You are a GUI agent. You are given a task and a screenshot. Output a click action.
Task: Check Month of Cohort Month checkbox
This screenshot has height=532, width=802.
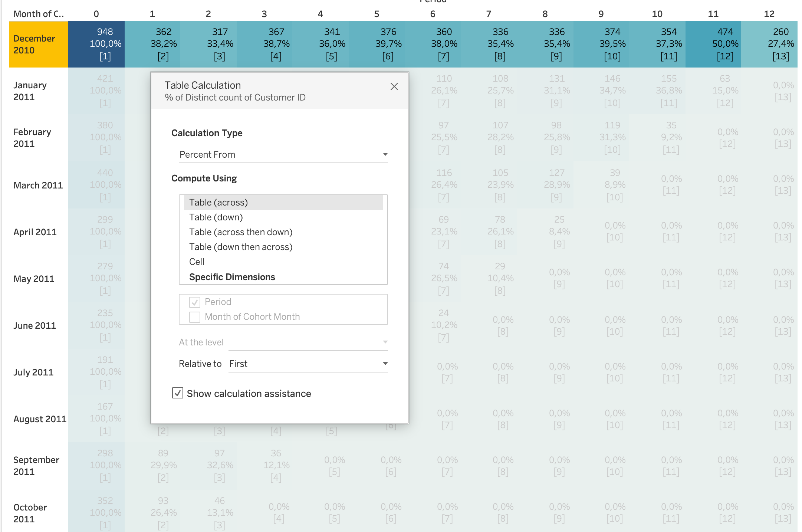[195, 317]
